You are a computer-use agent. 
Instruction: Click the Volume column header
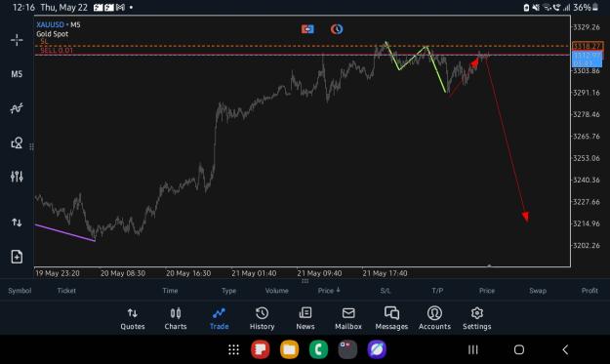276,291
